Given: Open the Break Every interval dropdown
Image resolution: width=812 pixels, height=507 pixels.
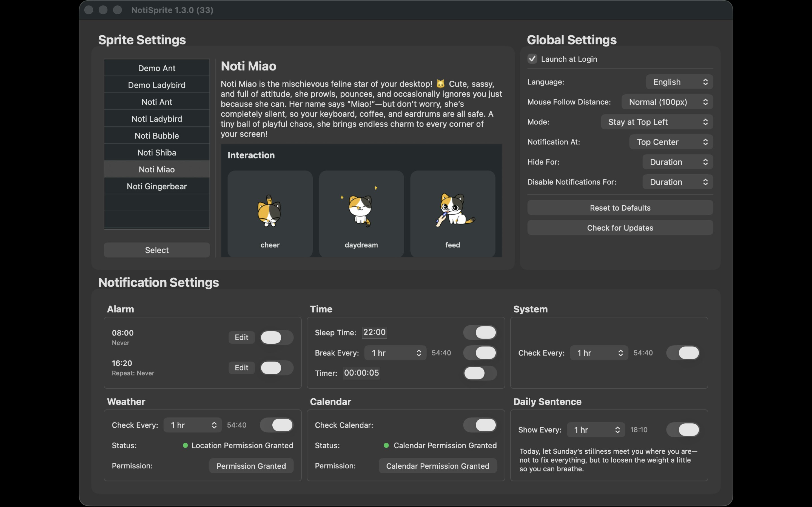Looking at the screenshot, I should pos(395,353).
